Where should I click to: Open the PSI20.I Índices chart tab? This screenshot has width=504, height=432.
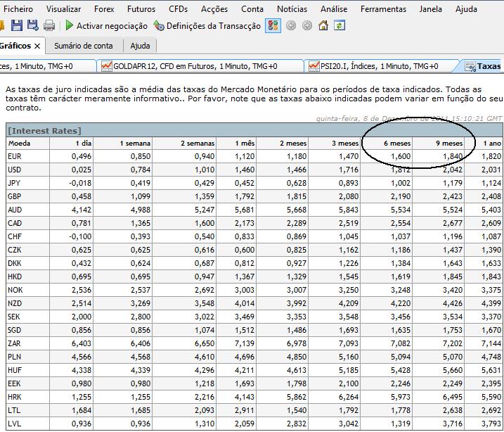pyautogui.click(x=380, y=66)
